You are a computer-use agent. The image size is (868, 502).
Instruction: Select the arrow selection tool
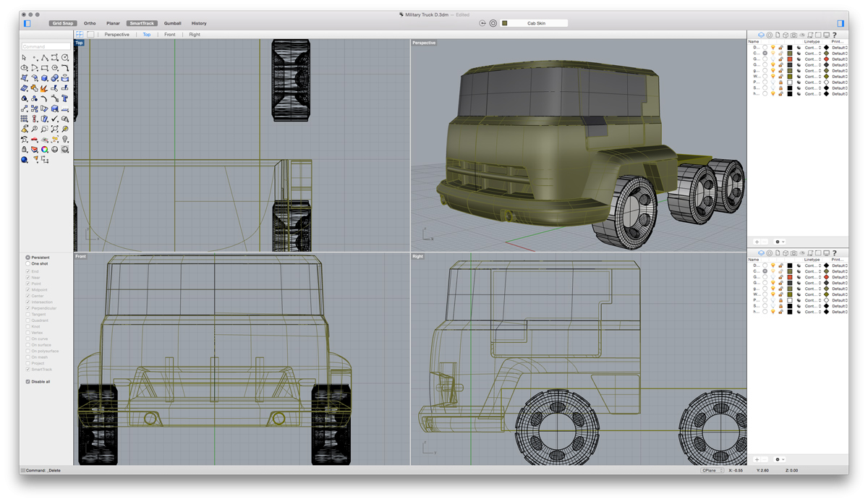click(24, 58)
